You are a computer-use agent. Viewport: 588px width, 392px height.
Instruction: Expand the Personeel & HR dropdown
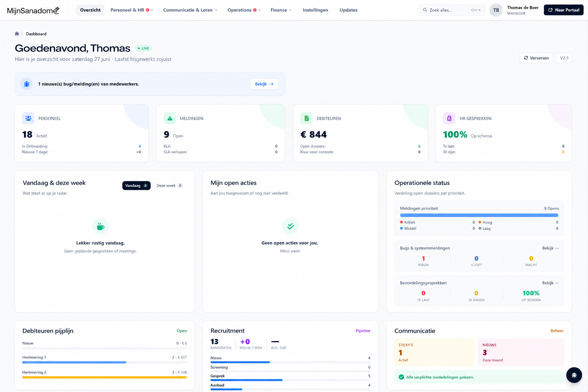coord(132,10)
